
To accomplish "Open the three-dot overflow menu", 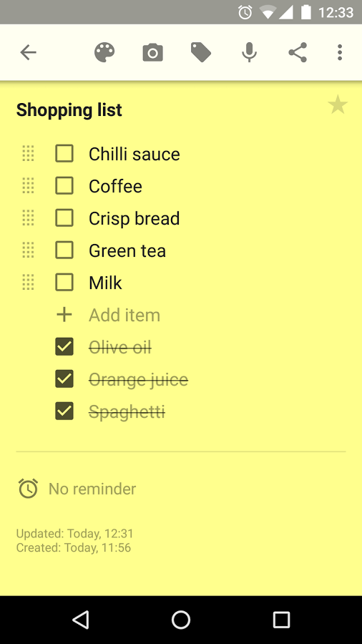I will click(x=339, y=52).
